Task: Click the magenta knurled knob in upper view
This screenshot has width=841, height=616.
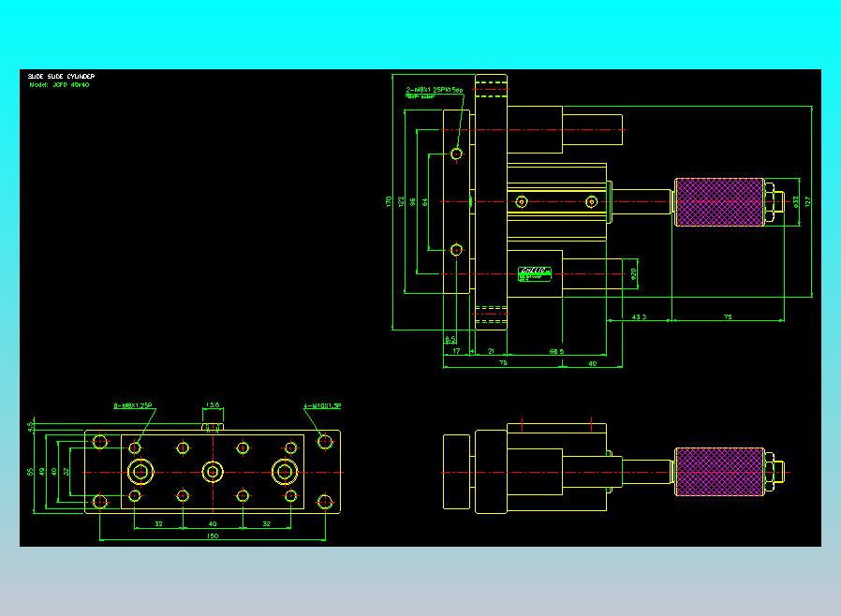Action: coord(718,202)
